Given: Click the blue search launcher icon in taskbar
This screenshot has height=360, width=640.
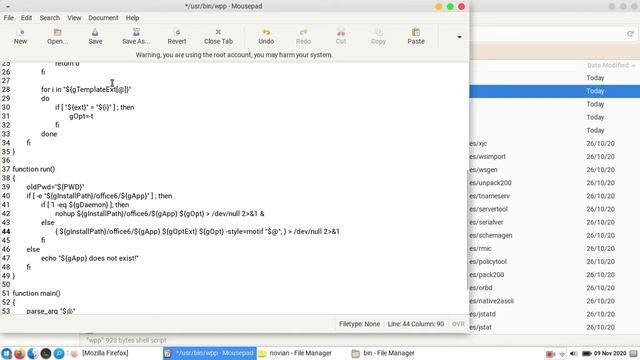Looking at the screenshot, I should tap(59, 353).
